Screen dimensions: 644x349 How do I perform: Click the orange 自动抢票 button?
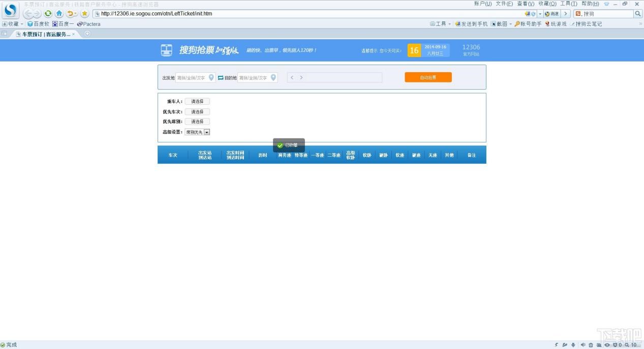[x=428, y=77]
